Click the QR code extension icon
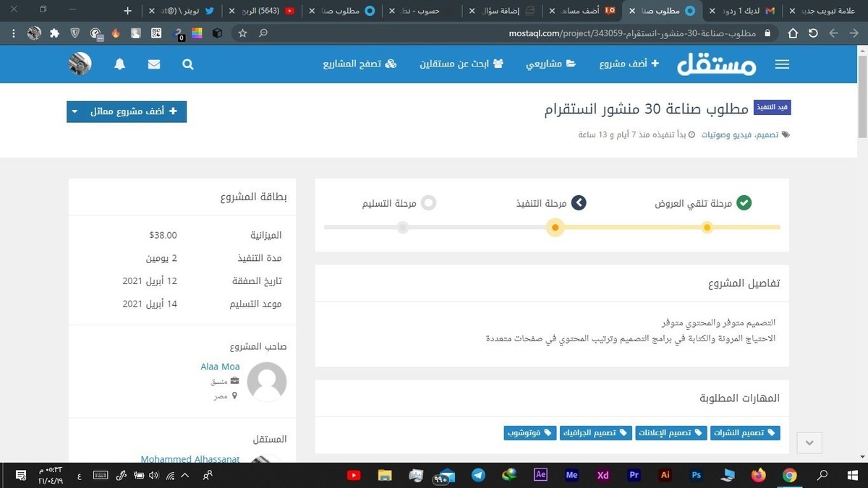868x488 pixels. (156, 33)
